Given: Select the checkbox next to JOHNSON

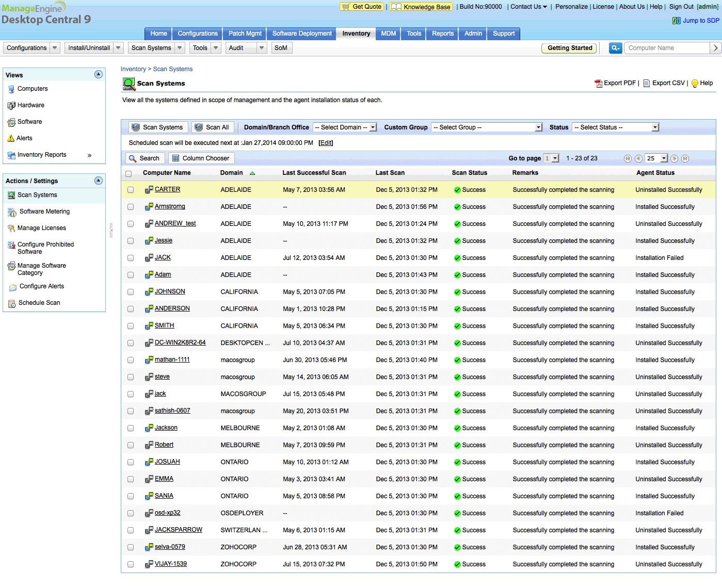Looking at the screenshot, I should coord(131,292).
